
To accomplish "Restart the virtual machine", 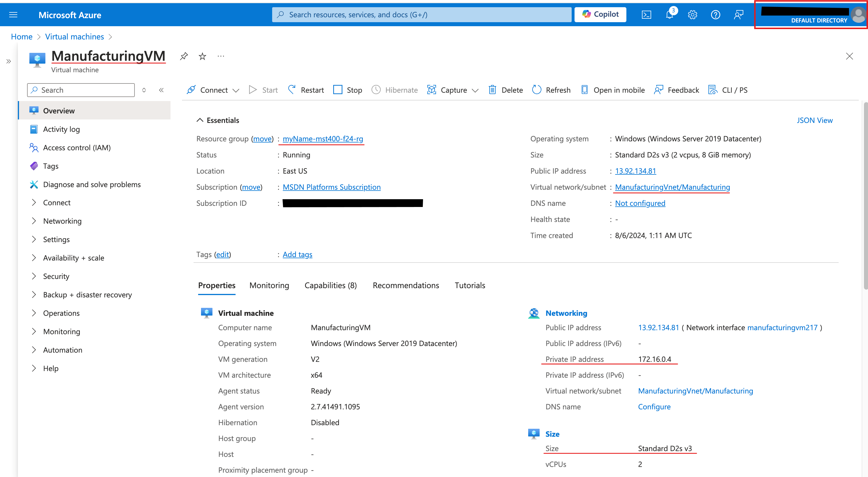I will (306, 90).
